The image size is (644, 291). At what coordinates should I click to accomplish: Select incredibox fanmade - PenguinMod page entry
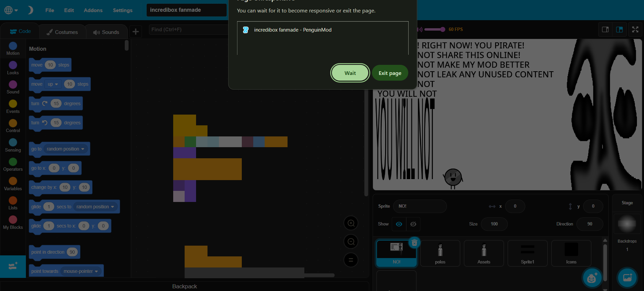[x=322, y=30]
